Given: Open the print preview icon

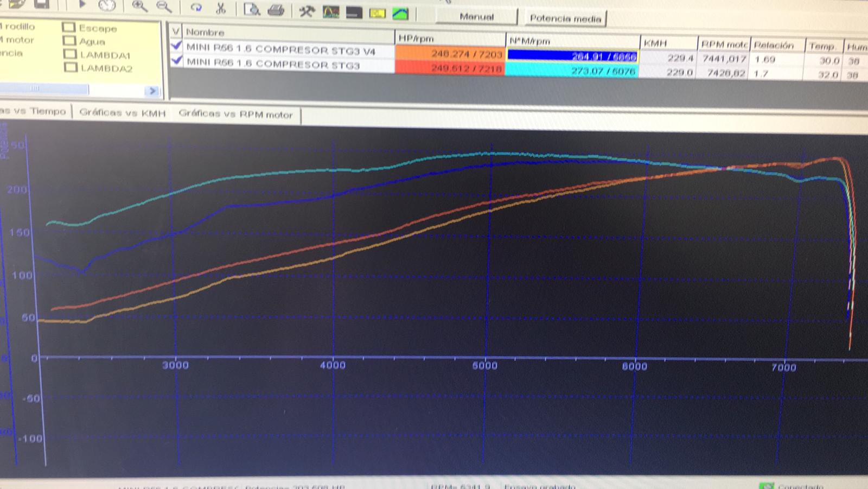Looking at the screenshot, I should click(251, 9).
